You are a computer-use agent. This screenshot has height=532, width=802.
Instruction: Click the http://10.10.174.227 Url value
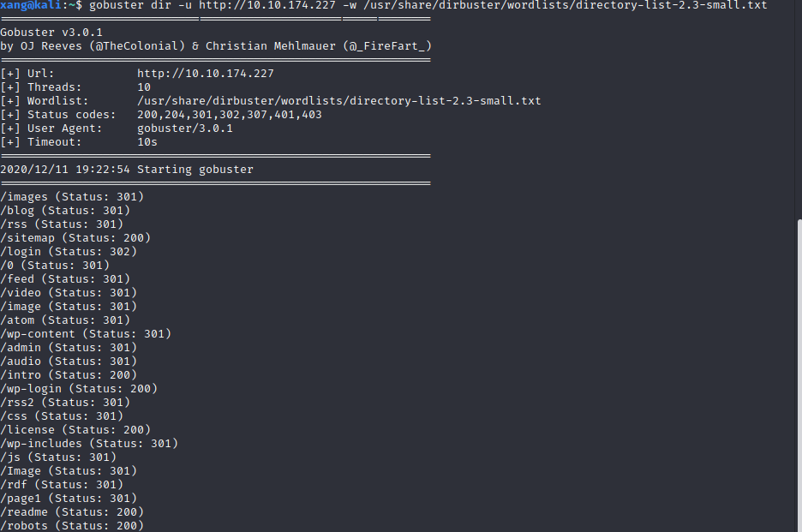(x=205, y=74)
